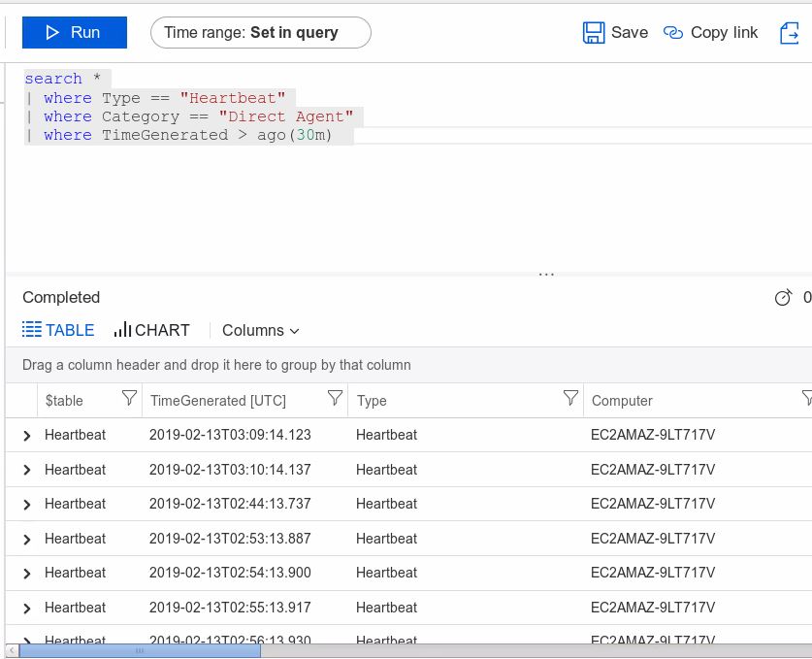The width and height of the screenshot is (812, 659).
Task: Click the Copy link chain icon
Action: pos(673,33)
